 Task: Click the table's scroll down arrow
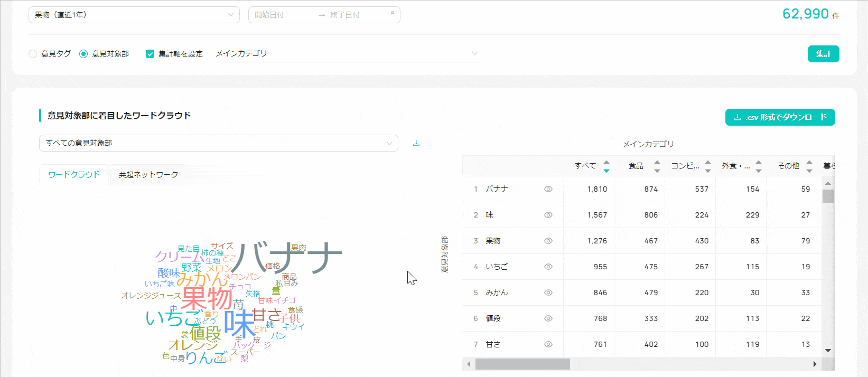(x=828, y=350)
